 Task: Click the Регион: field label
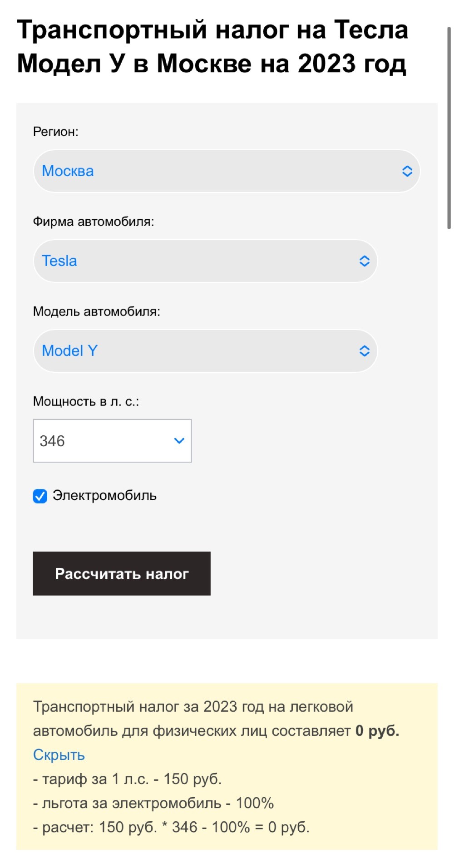click(x=55, y=132)
